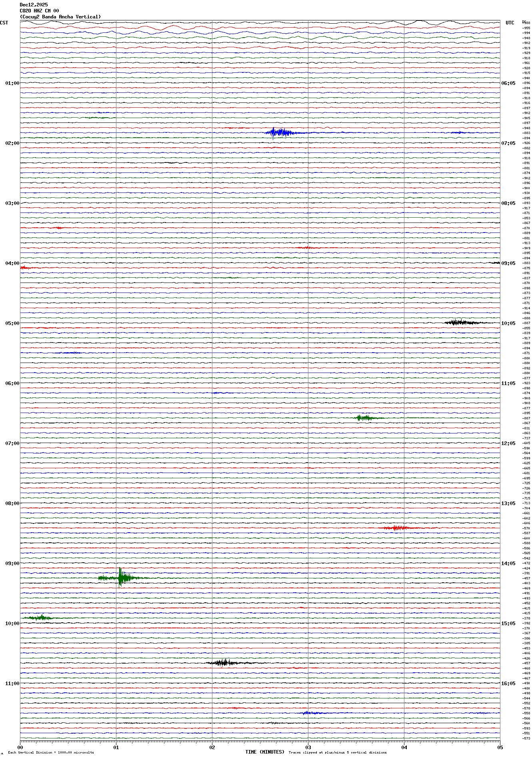This screenshot has height=758, width=532.
Task: Click the Cocuy2 Banda Ancha Vertical title
Action: click(x=60, y=17)
